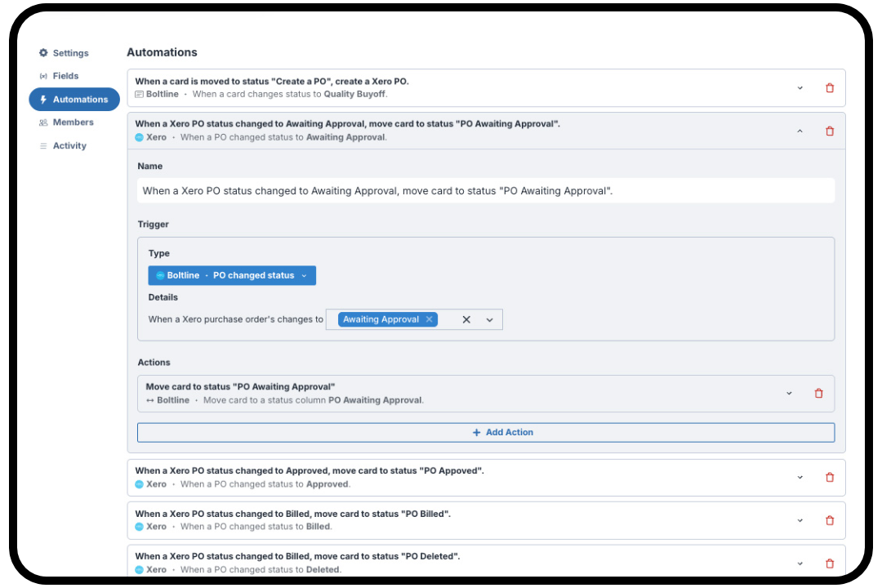Delete the "Move card to status" action

[x=818, y=394]
